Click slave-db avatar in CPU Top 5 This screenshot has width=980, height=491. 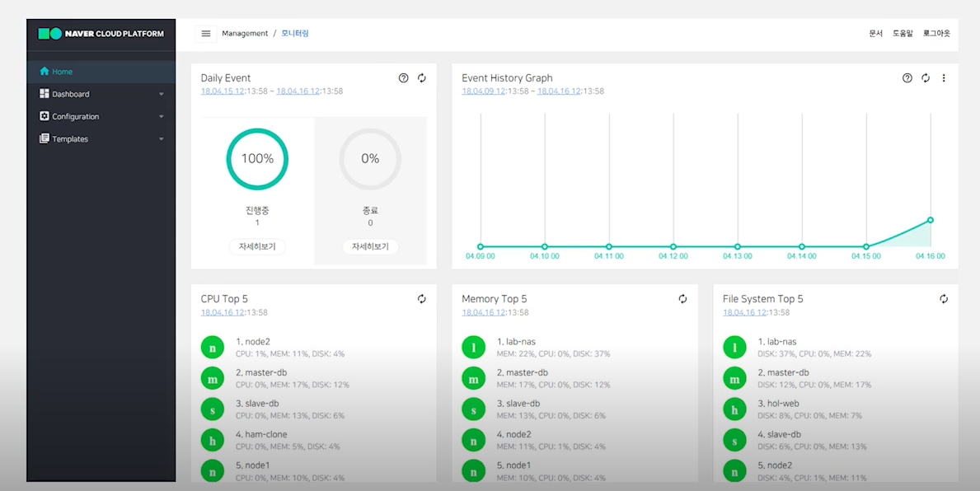[x=213, y=409]
